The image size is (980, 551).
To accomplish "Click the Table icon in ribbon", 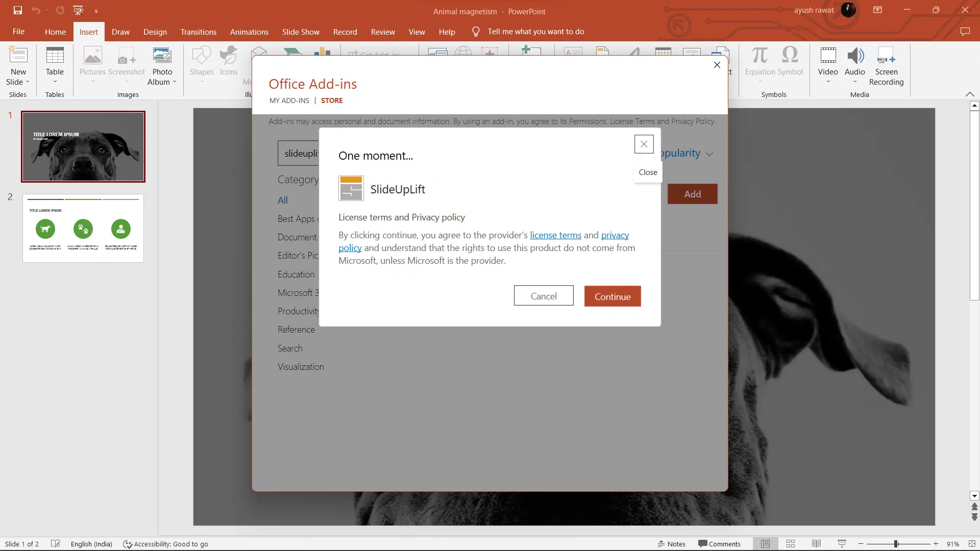I will pos(55,56).
